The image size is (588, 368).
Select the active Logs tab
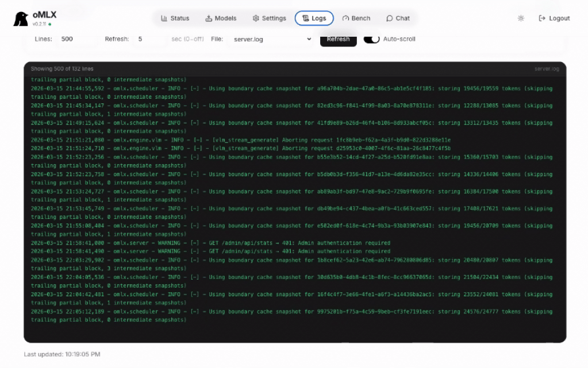click(314, 18)
